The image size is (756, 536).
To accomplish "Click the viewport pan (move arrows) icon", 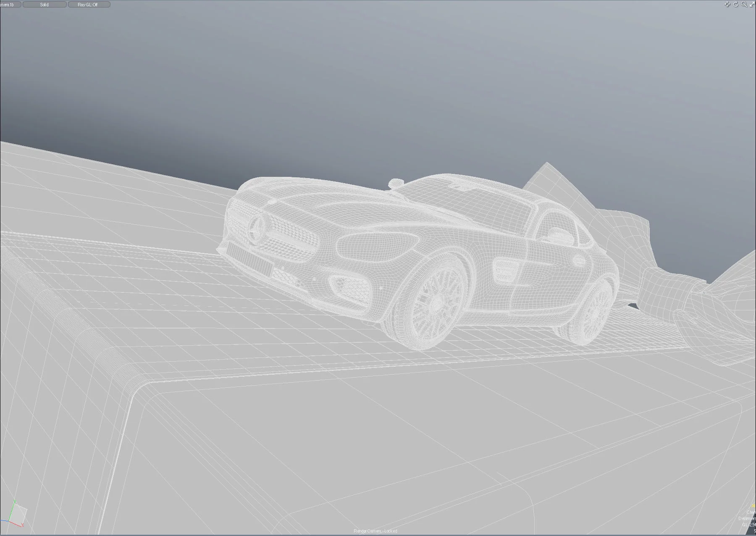I will (727, 4).
